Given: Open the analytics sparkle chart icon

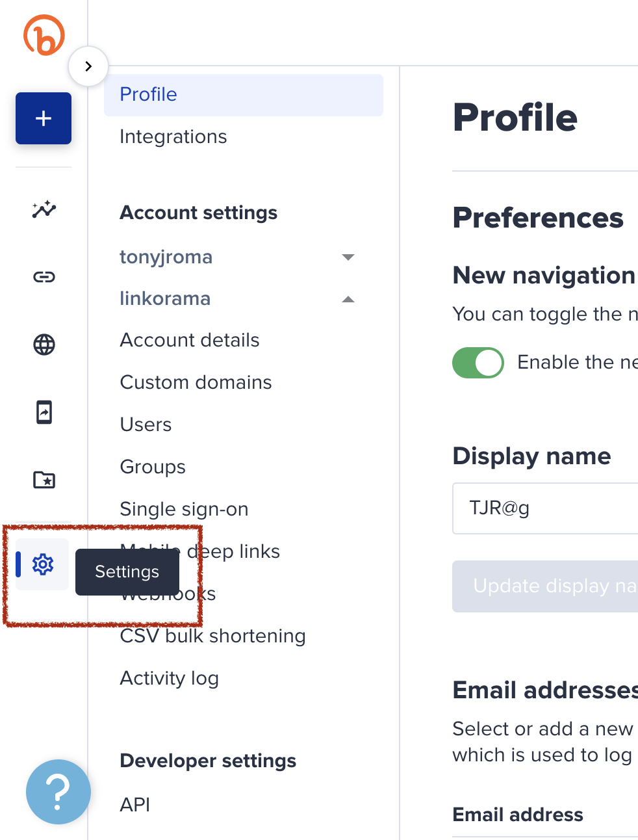Looking at the screenshot, I should pos(44,209).
